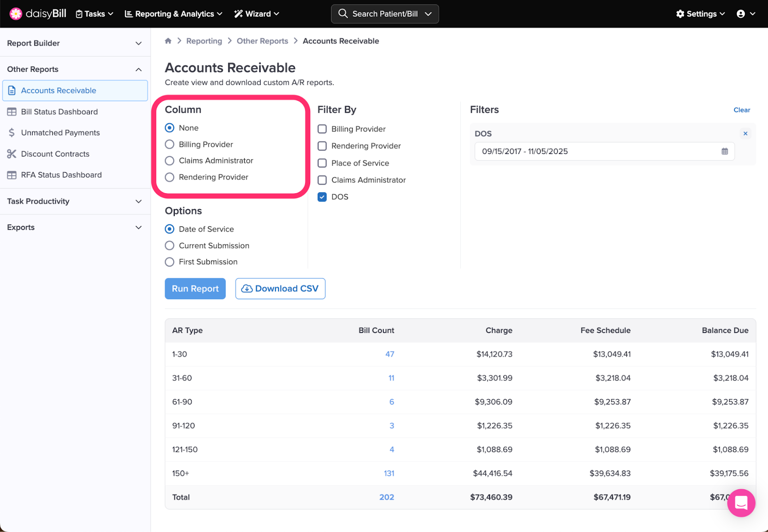Viewport: 768px width, 532px height.
Task: Open the Reporting & Analytics menu
Action: (173, 14)
